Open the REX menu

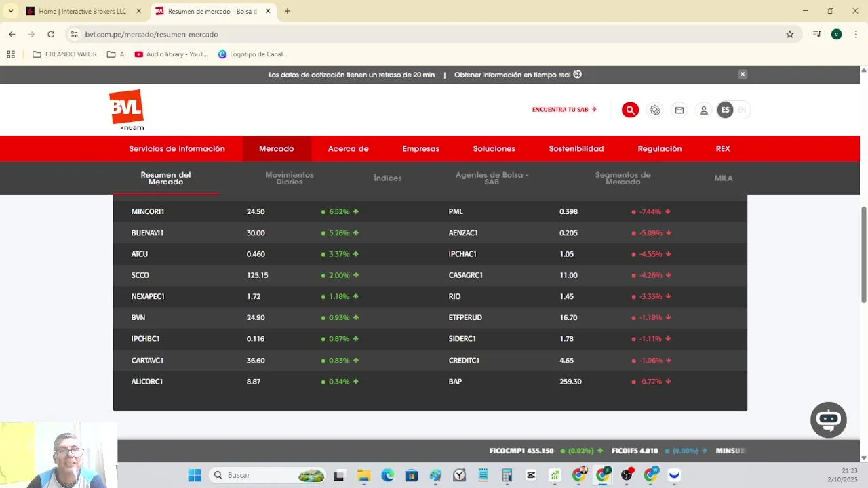[723, 148]
